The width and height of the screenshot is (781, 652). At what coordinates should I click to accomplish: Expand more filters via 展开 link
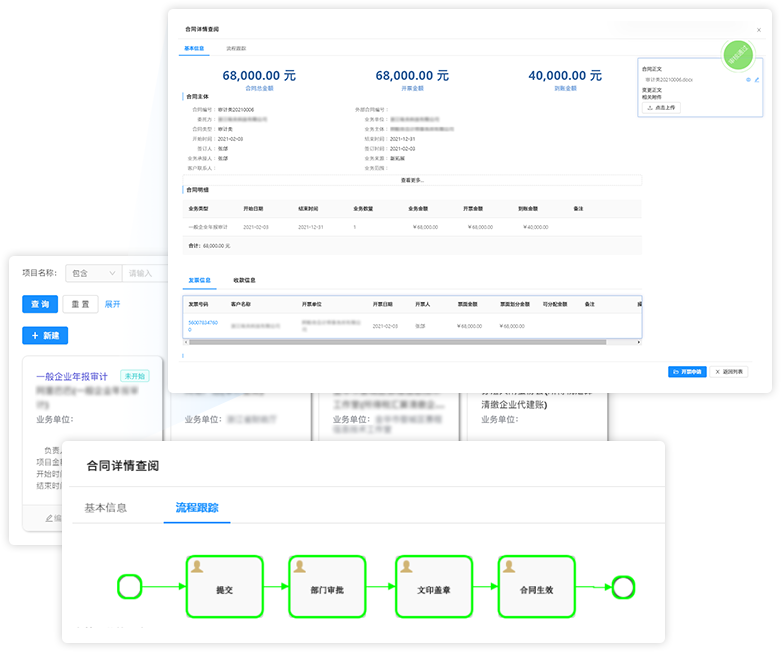tap(112, 304)
